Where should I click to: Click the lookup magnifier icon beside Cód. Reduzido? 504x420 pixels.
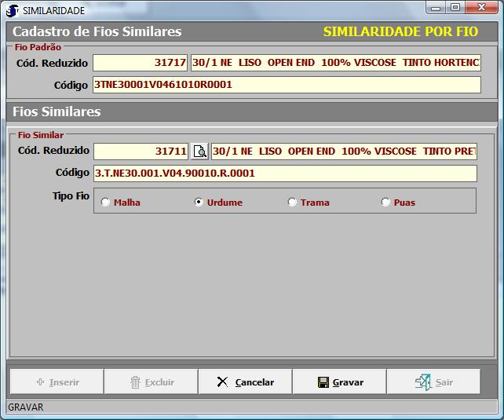[x=200, y=152]
